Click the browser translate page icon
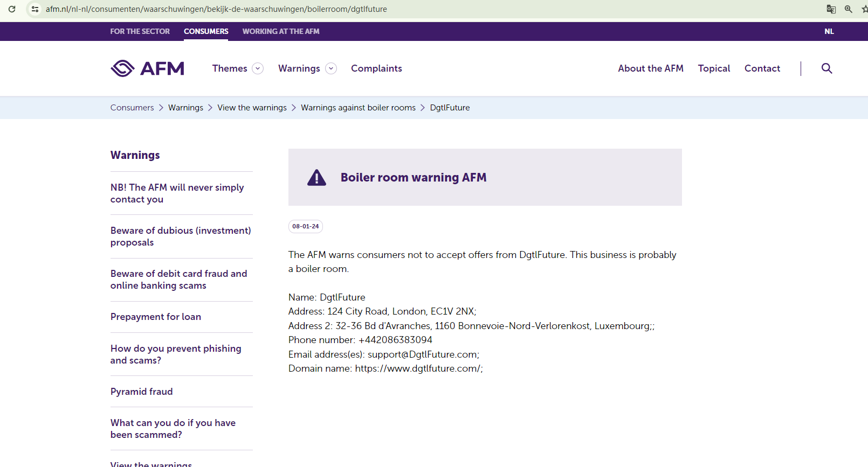This screenshot has height=467, width=868. pos(831,9)
